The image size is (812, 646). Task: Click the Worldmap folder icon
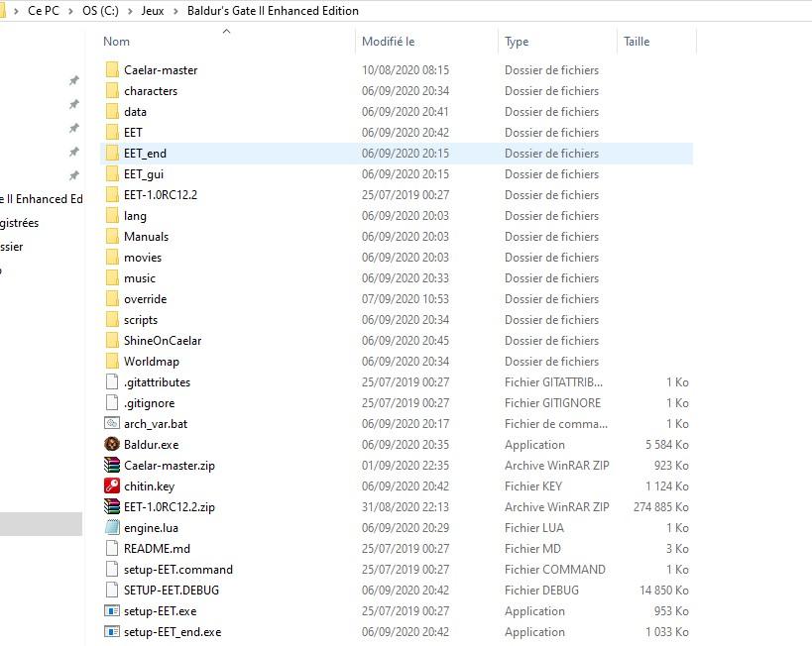click(x=112, y=362)
